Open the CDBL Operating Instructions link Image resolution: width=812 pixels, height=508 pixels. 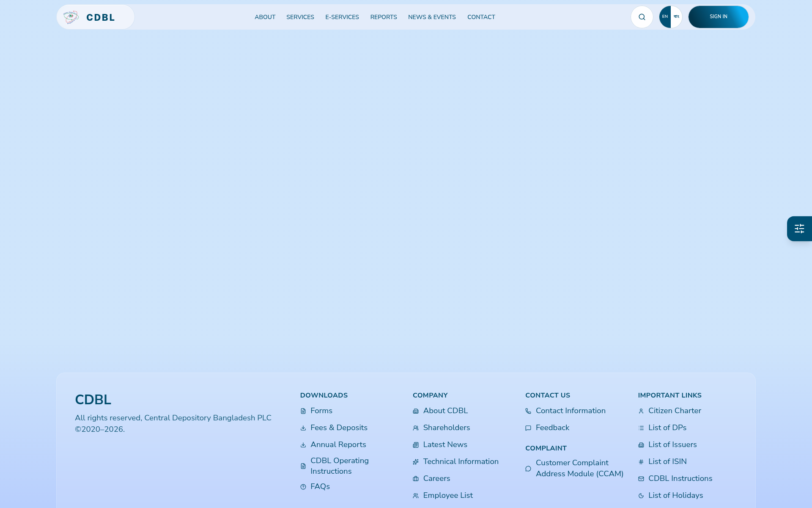[x=340, y=466]
